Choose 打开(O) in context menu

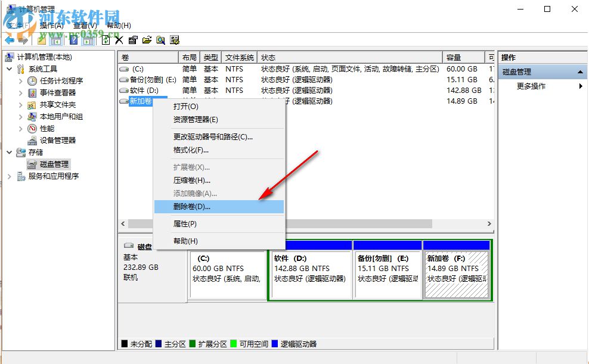point(219,107)
